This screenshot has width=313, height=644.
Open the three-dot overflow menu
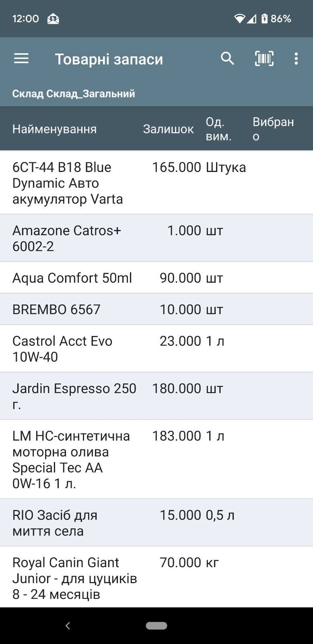296,59
